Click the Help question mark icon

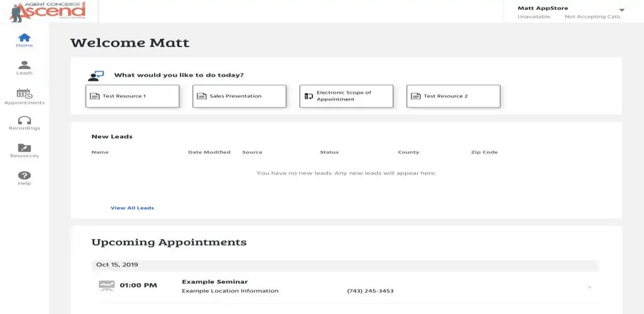coord(25,176)
